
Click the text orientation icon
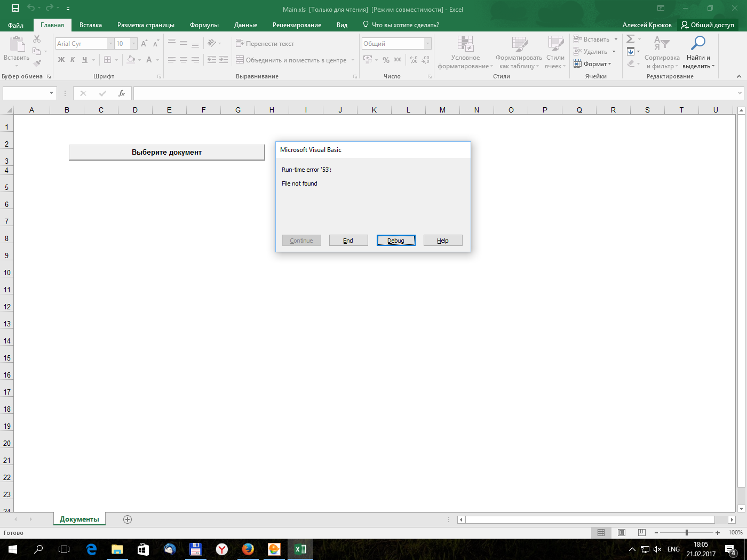[x=212, y=43]
